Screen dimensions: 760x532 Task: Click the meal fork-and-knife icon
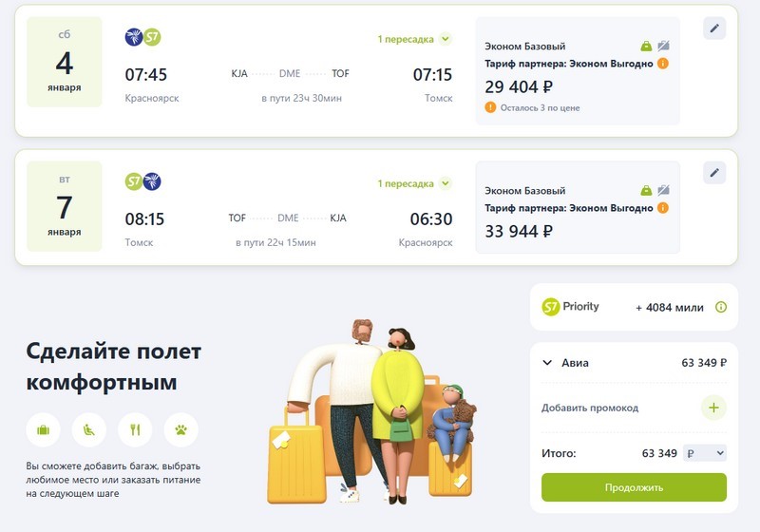(x=135, y=429)
